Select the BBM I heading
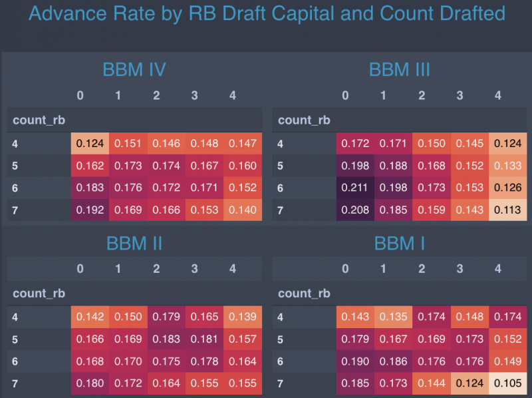 pos(399,243)
